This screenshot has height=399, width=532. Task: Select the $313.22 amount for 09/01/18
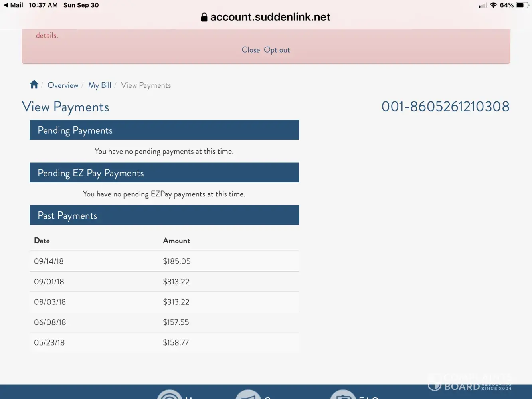(x=176, y=282)
